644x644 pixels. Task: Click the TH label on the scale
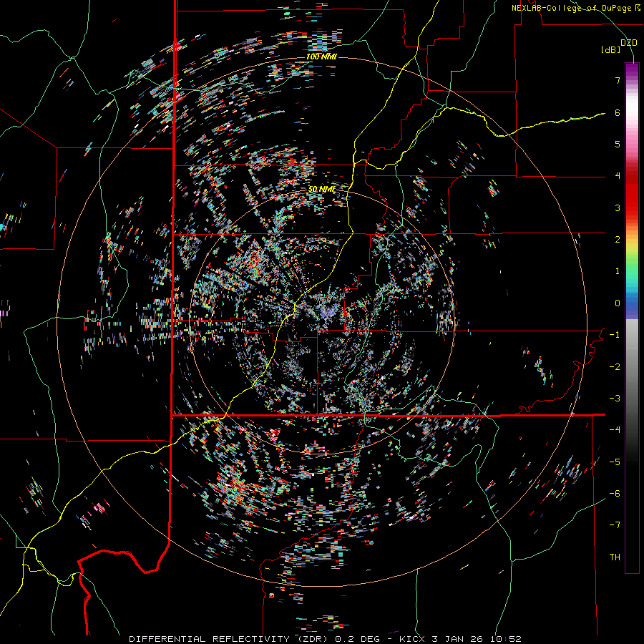pyautogui.click(x=615, y=557)
